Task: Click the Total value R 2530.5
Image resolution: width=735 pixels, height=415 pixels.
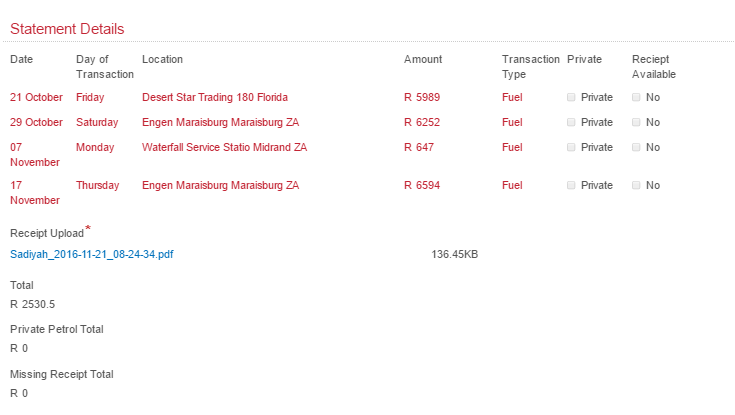Action: click(33, 304)
